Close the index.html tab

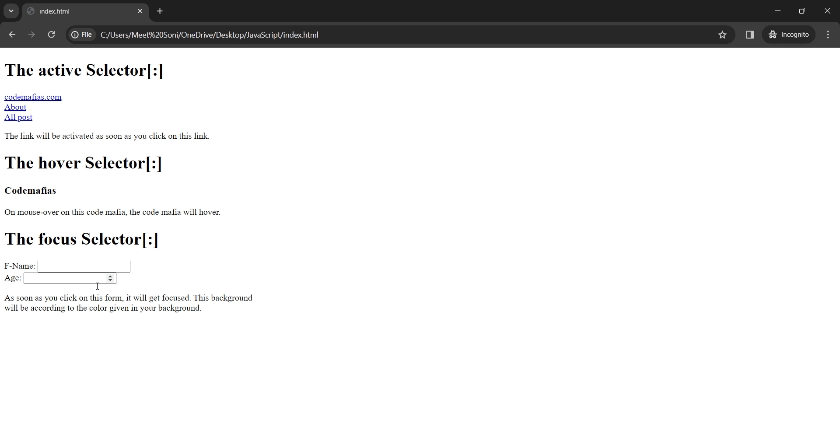[140, 11]
